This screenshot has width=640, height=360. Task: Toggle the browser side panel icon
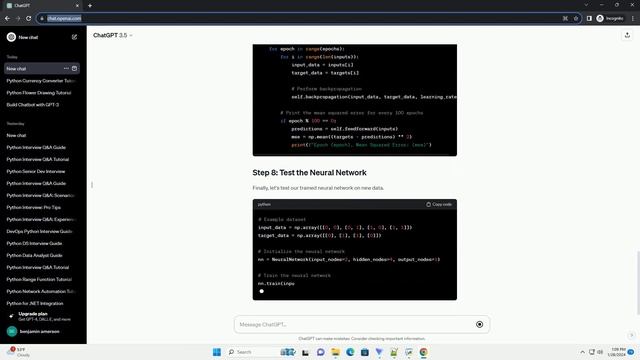coord(589,18)
